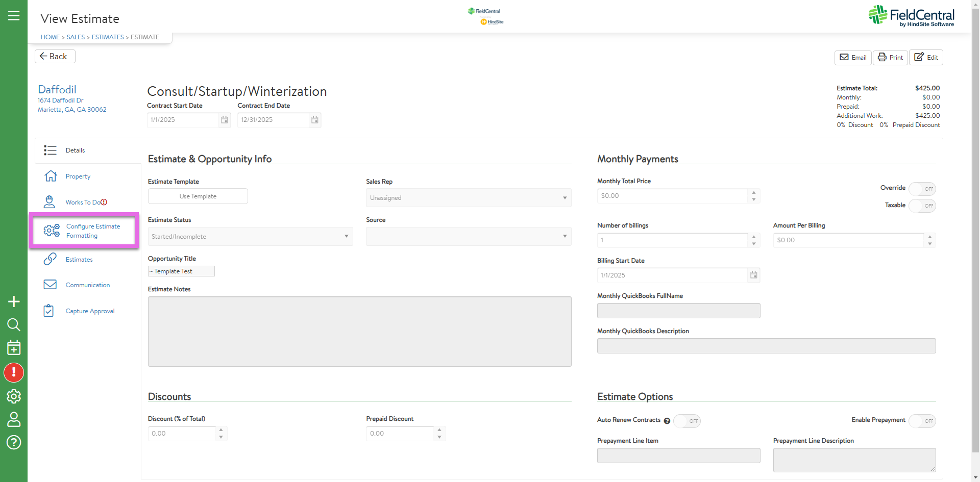Open the Estimate Status dropdown
The width and height of the screenshot is (980, 482).
[x=251, y=237]
